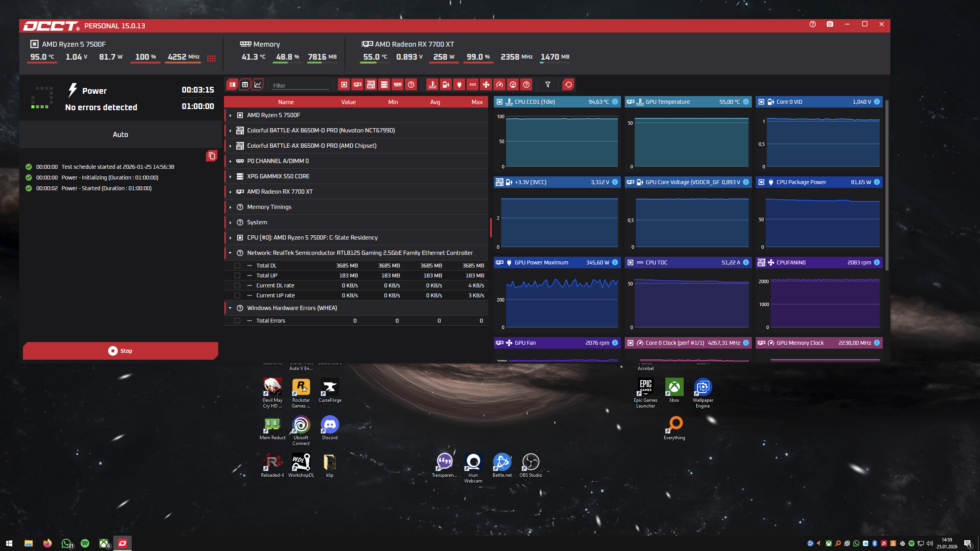Screen dimensions: 980x551
Task: Focus the Filter text field
Action: (301, 85)
